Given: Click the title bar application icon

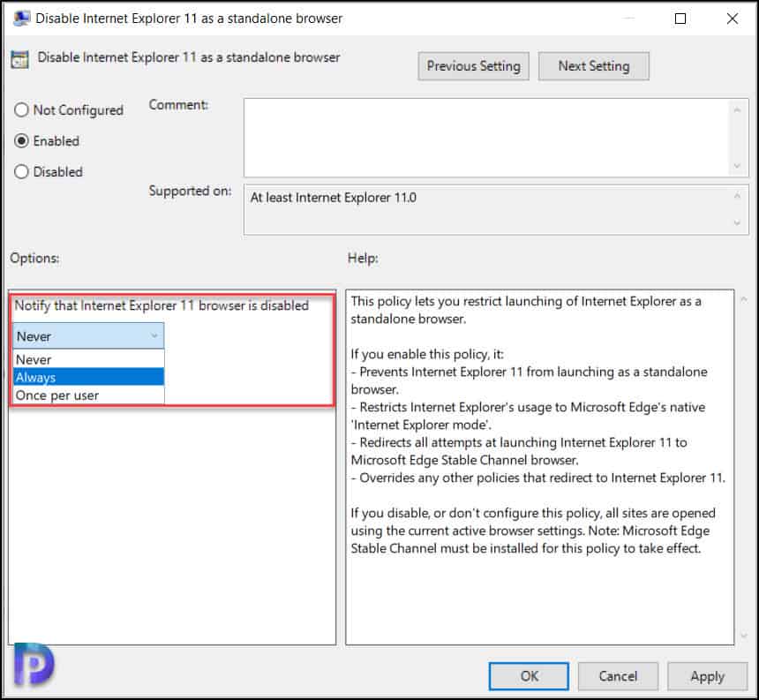Looking at the screenshot, I should click(x=21, y=19).
